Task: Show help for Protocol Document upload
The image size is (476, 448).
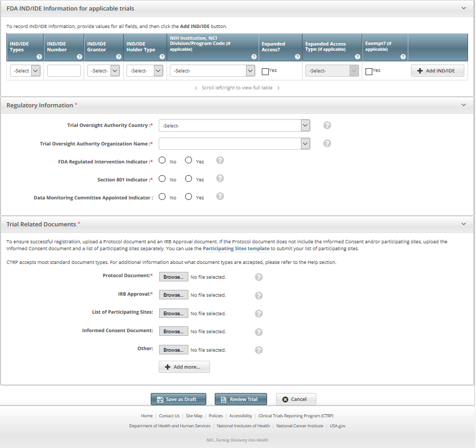Action: (259, 277)
